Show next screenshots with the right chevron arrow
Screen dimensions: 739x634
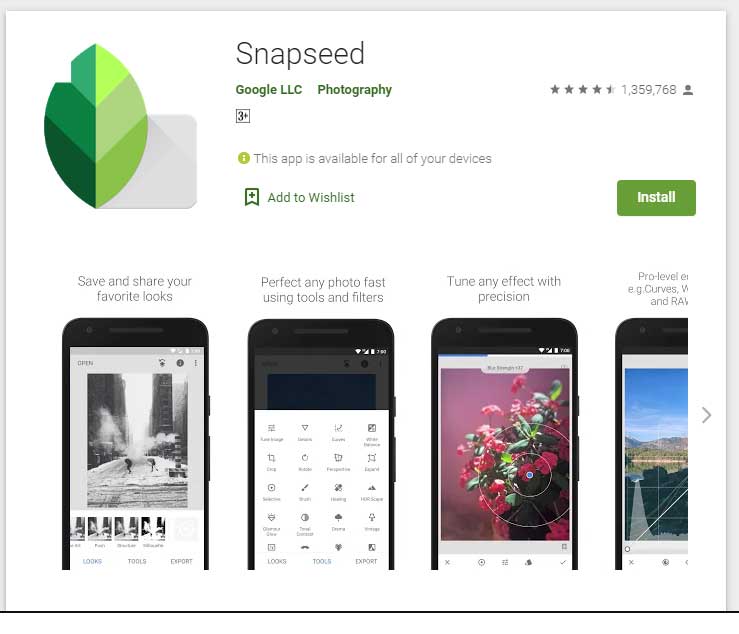706,415
